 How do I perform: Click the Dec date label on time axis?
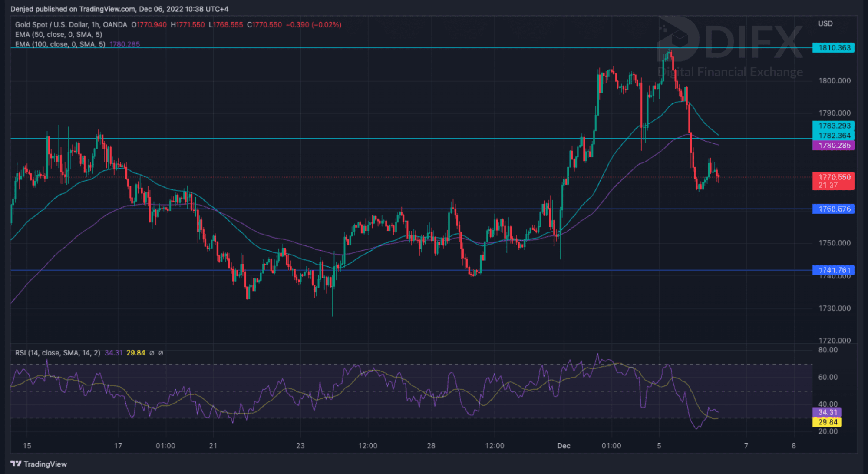pyautogui.click(x=564, y=446)
